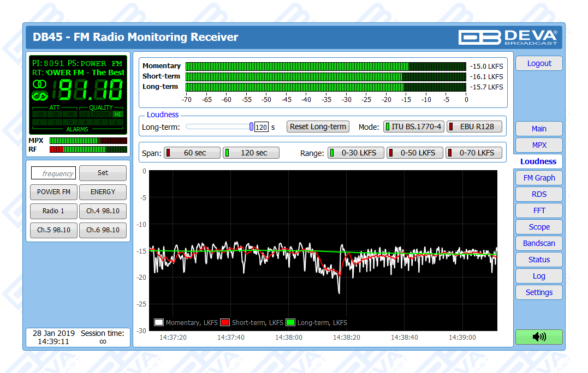Screen dimensions: 588x373
Task: Click the Set frequency button
Action: click(103, 173)
